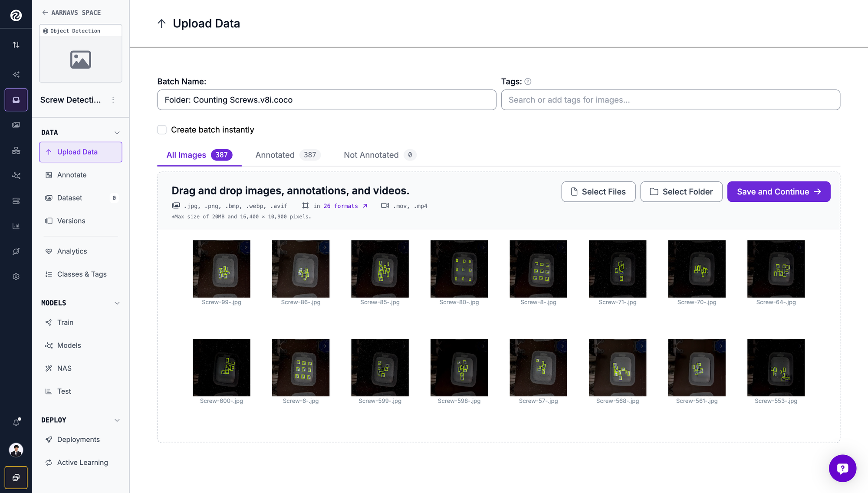Open Deployments in the sidebar

(81, 440)
